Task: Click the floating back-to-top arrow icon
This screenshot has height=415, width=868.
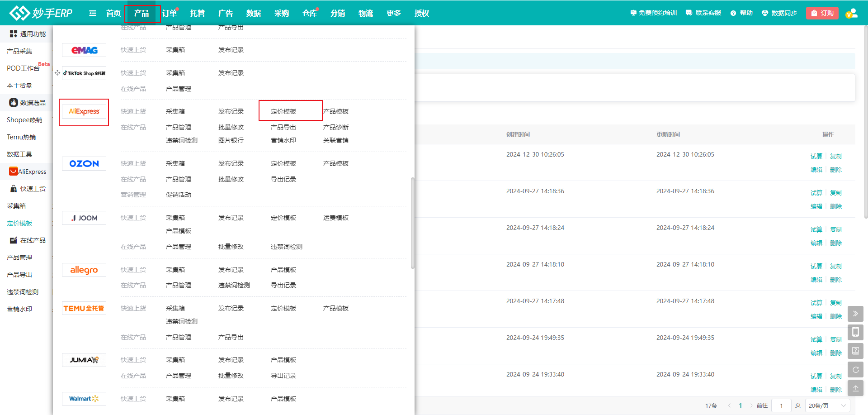Action: coord(855,388)
